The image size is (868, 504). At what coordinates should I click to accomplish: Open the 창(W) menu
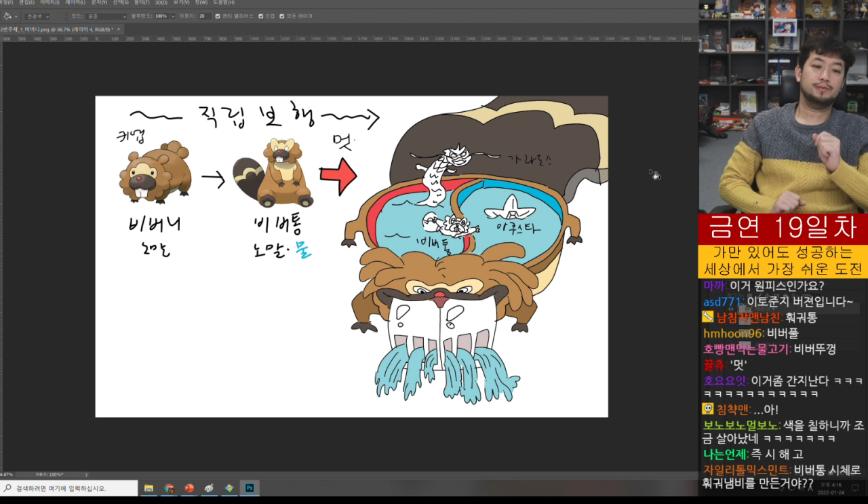point(201,3)
